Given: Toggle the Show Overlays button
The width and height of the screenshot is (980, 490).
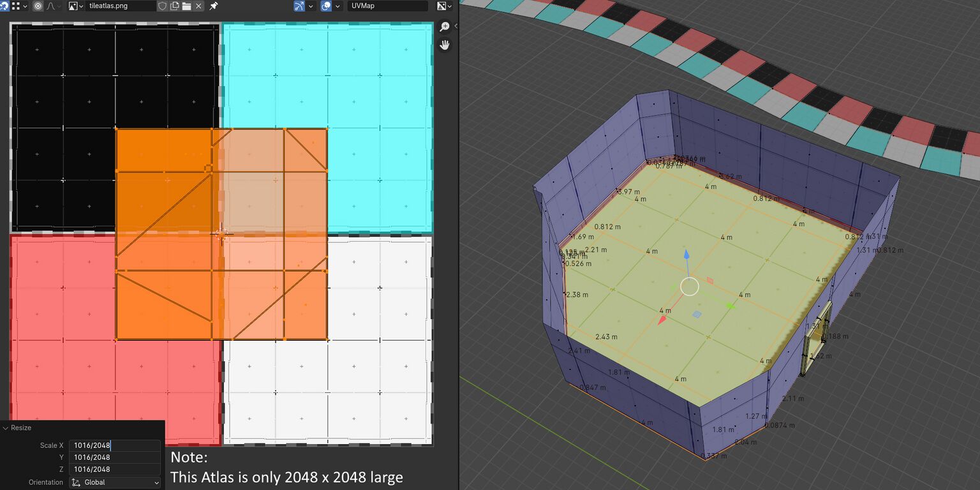Looking at the screenshot, I should click(x=327, y=6).
